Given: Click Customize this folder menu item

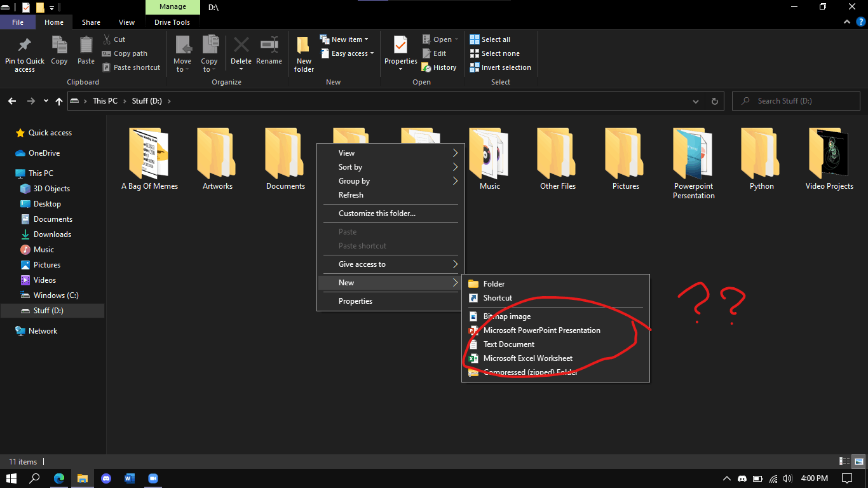Looking at the screenshot, I should 391,213.
